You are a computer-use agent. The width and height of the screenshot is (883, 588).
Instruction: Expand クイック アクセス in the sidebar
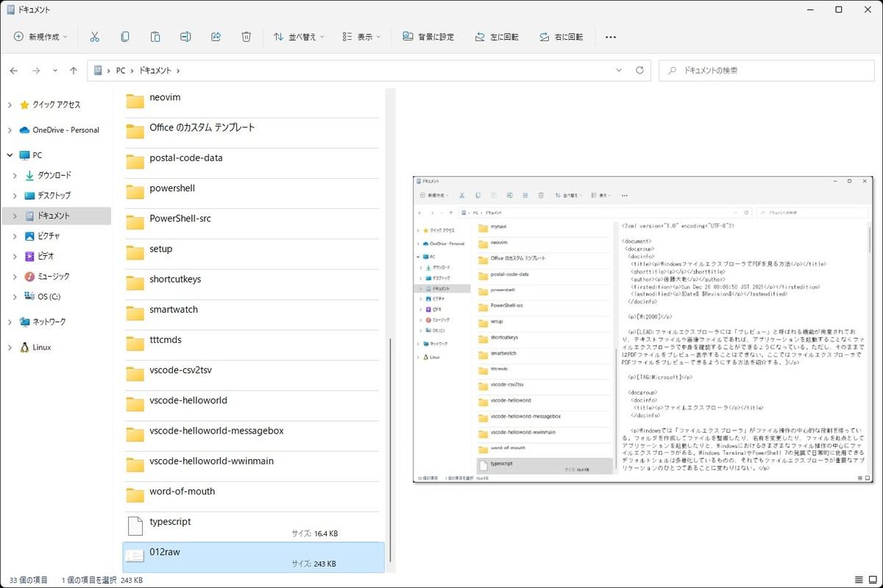pos(10,105)
